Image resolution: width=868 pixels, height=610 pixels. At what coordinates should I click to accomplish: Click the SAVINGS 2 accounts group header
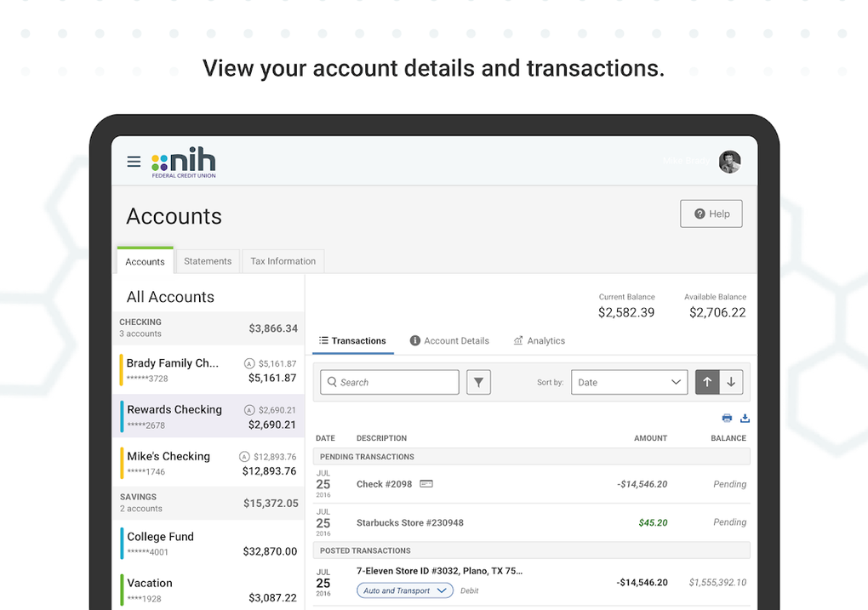point(208,503)
